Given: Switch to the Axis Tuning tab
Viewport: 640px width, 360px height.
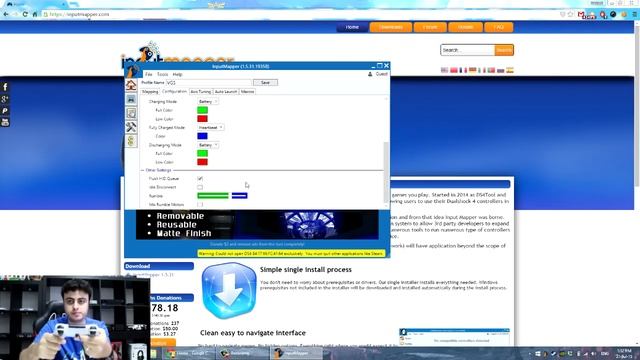Looking at the screenshot, I should coord(200,92).
